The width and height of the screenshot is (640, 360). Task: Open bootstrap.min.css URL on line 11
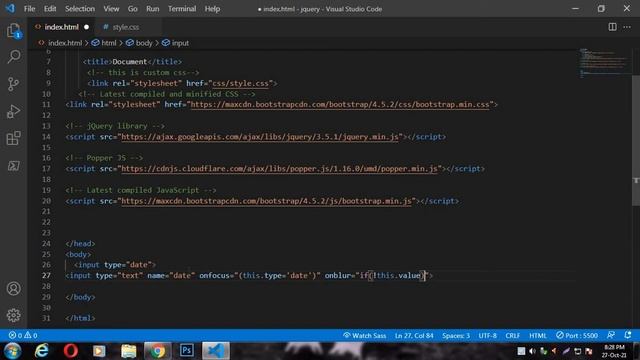tap(340, 104)
